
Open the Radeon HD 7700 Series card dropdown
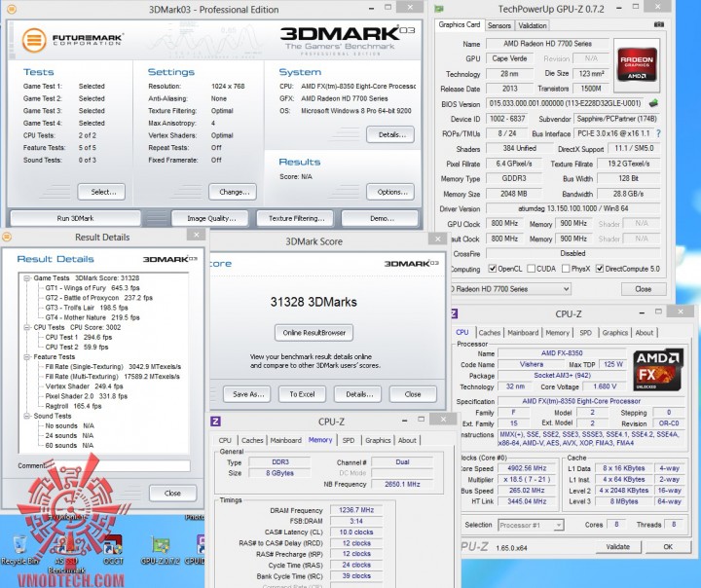click(x=509, y=289)
